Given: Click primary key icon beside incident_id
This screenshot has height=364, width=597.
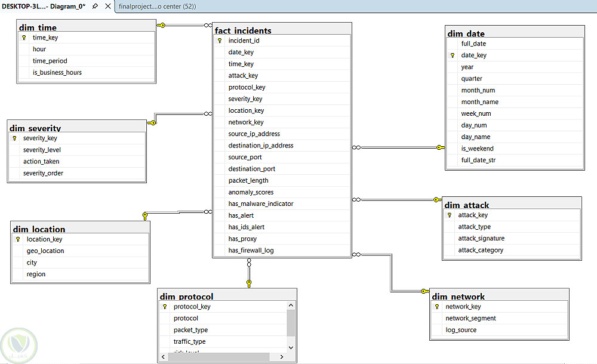Looking at the screenshot, I should pyautogui.click(x=220, y=41).
